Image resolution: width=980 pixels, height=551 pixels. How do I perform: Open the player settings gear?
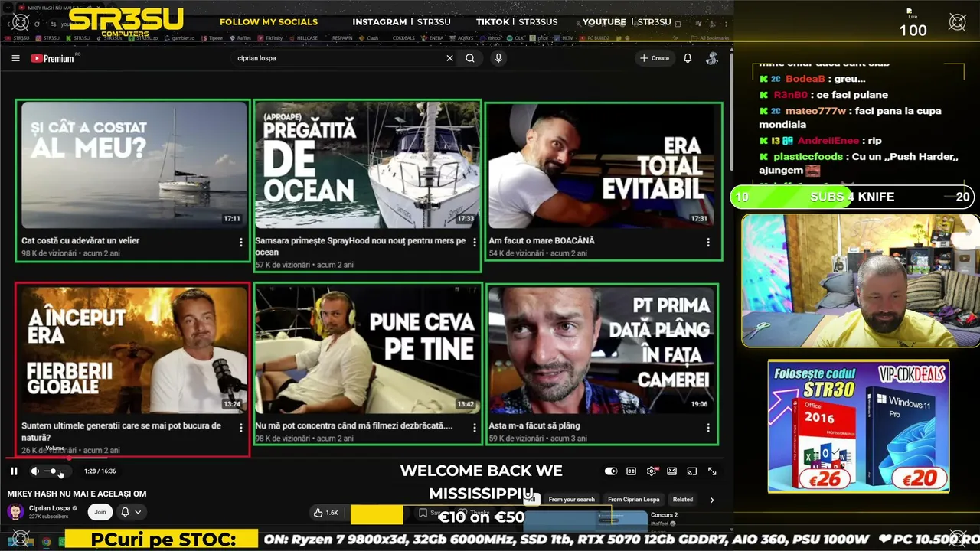652,471
